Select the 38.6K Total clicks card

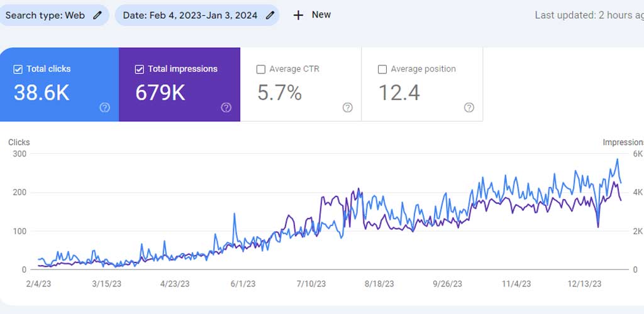click(59, 84)
